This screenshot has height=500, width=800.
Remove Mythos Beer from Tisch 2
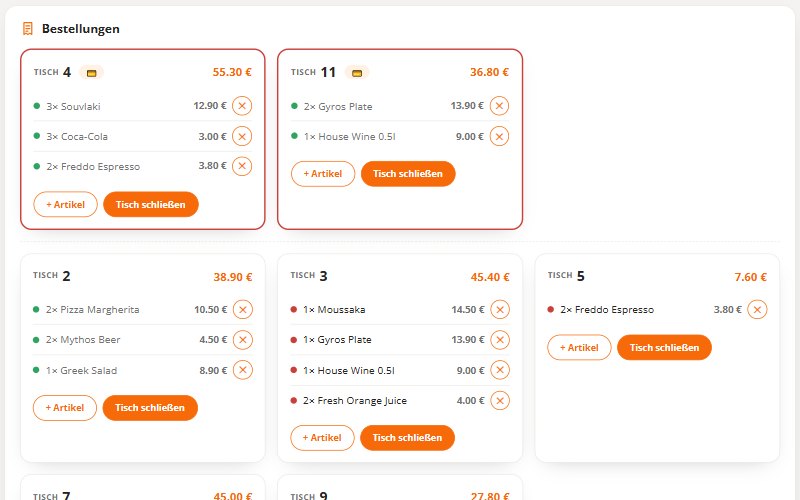tap(243, 340)
